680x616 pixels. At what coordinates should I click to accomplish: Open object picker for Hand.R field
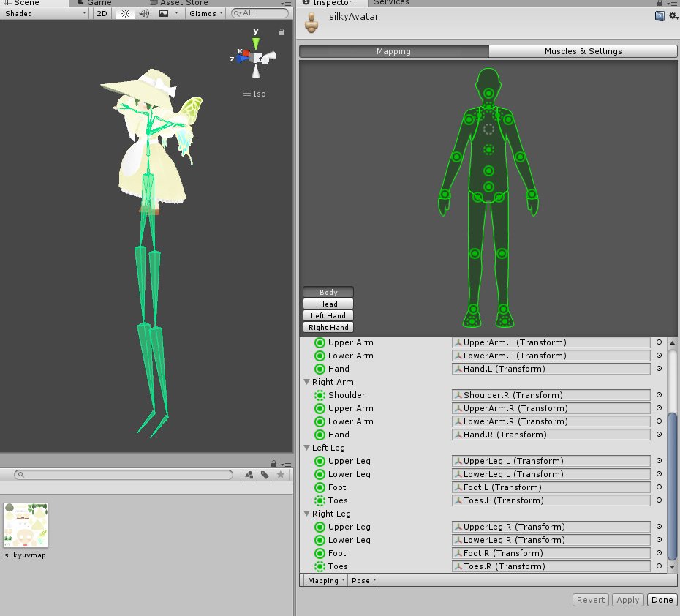[659, 435]
